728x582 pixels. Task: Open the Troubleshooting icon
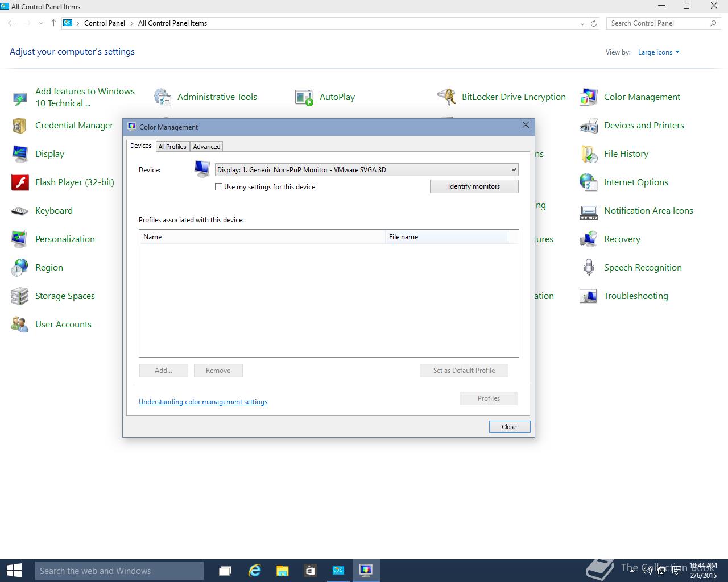(589, 296)
